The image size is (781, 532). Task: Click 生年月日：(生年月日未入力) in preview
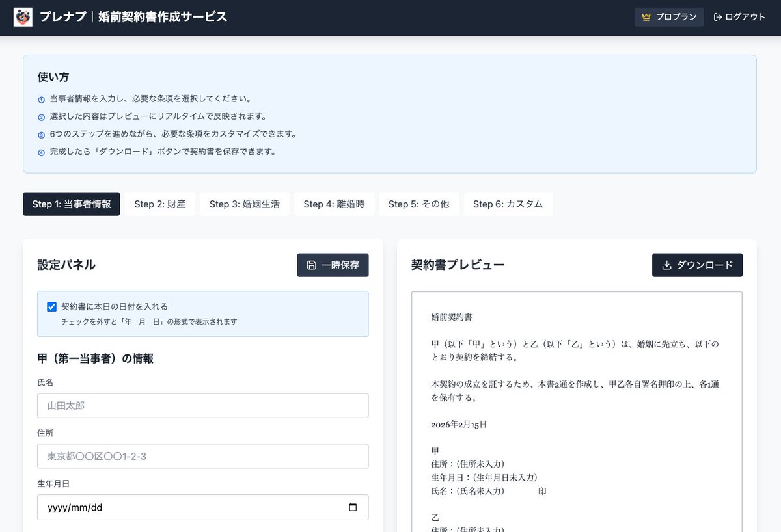coord(484,477)
